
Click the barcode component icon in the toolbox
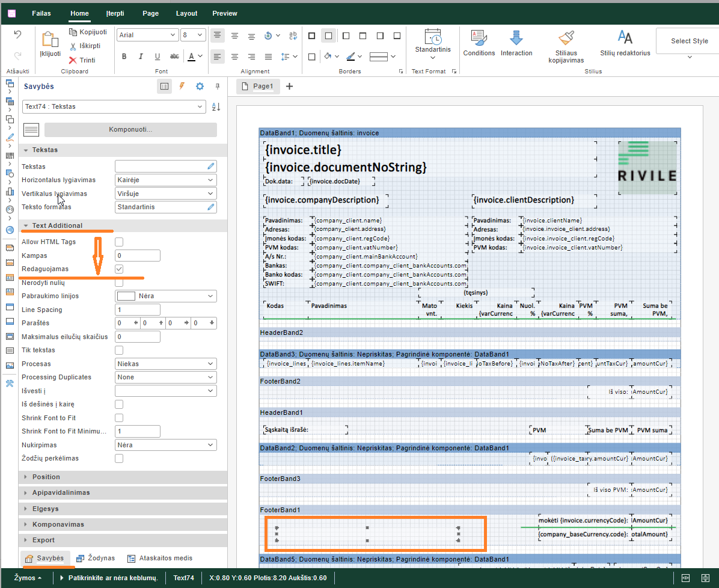(10, 156)
